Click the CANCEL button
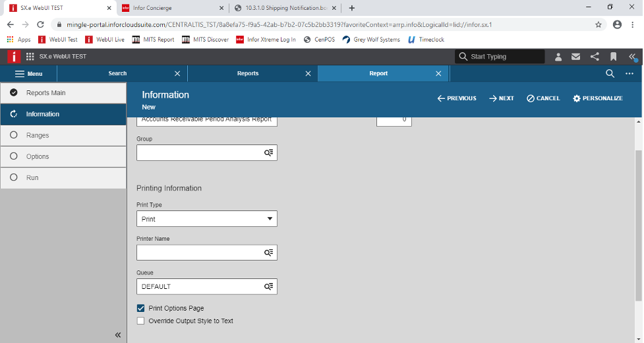 click(543, 98)
